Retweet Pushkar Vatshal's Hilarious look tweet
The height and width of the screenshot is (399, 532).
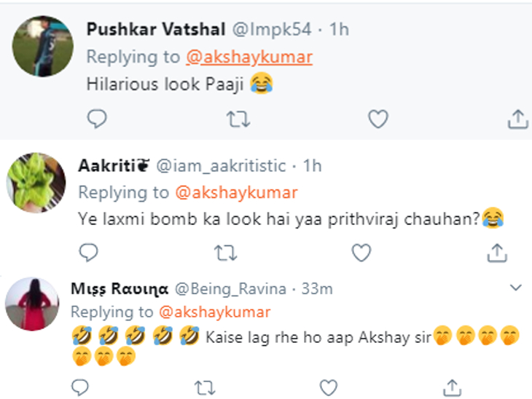[x=238, y=119]
